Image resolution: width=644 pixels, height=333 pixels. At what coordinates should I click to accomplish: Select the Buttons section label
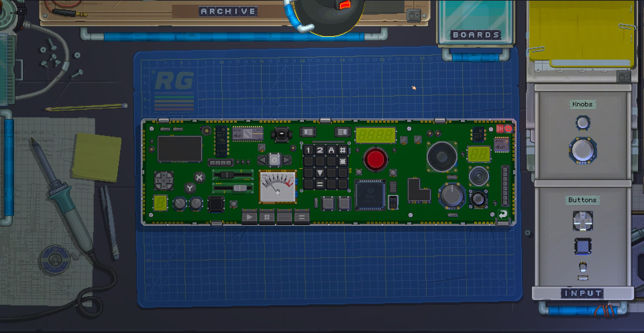[x=582, y=200]
